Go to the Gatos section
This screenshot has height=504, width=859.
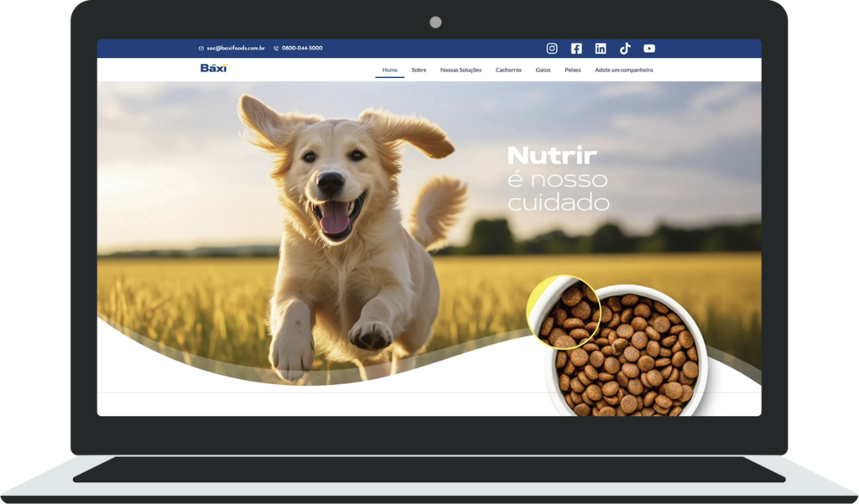tap(543, 70)
